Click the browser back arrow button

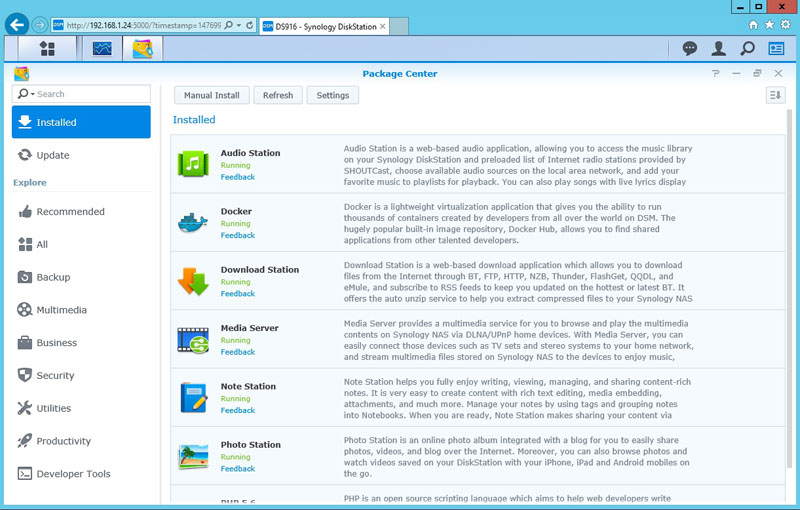coord(17,24)
